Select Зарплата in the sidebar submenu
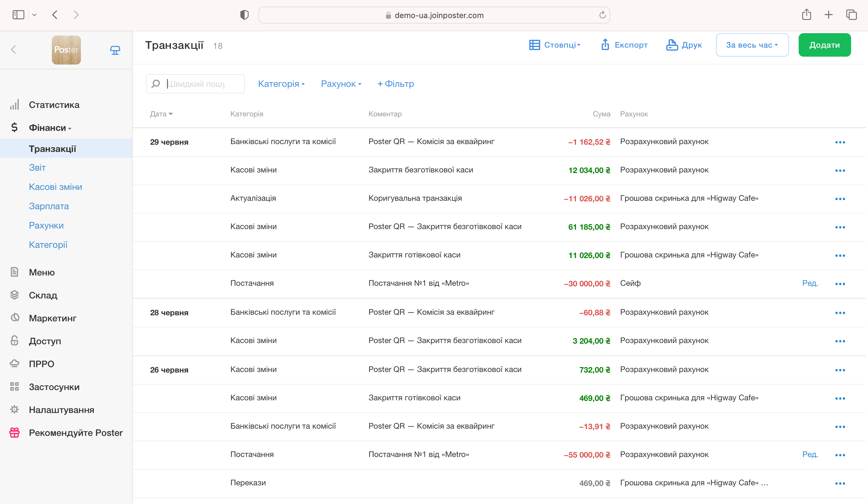The height and width of the screenshot is (504, 868). (x=49, y=206)
